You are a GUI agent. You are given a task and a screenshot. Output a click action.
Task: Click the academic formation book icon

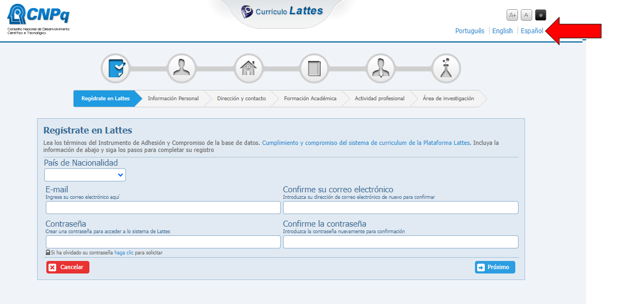314,69
